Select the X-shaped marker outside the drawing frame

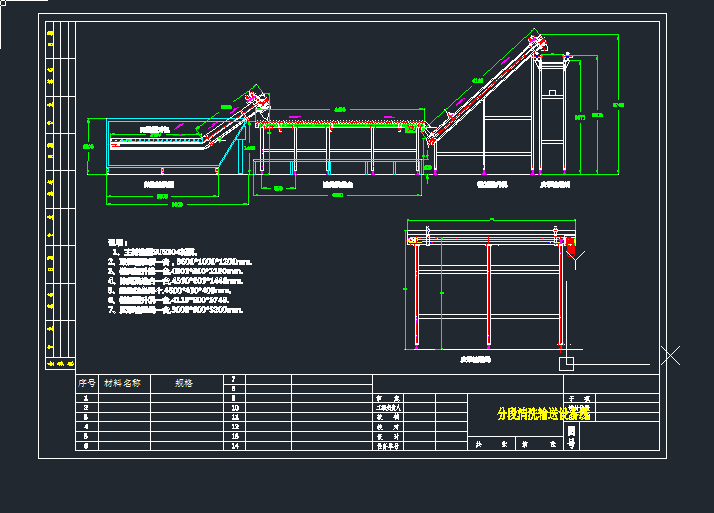click(x=672, y=354)
